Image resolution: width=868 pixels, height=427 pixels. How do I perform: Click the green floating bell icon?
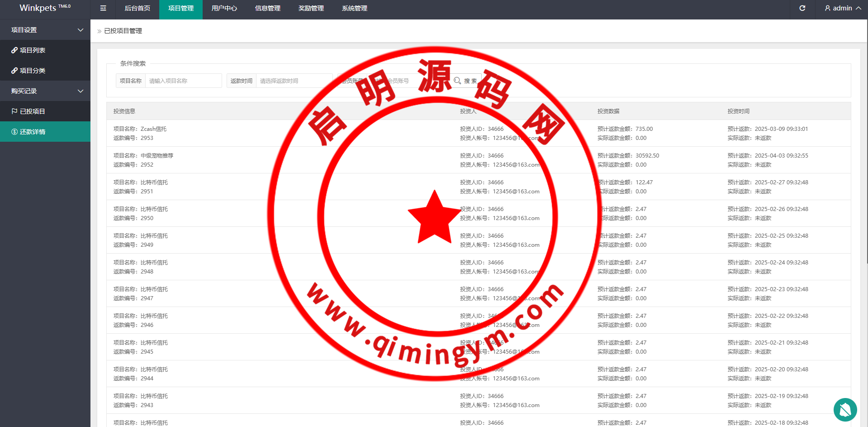coord(845,410)
